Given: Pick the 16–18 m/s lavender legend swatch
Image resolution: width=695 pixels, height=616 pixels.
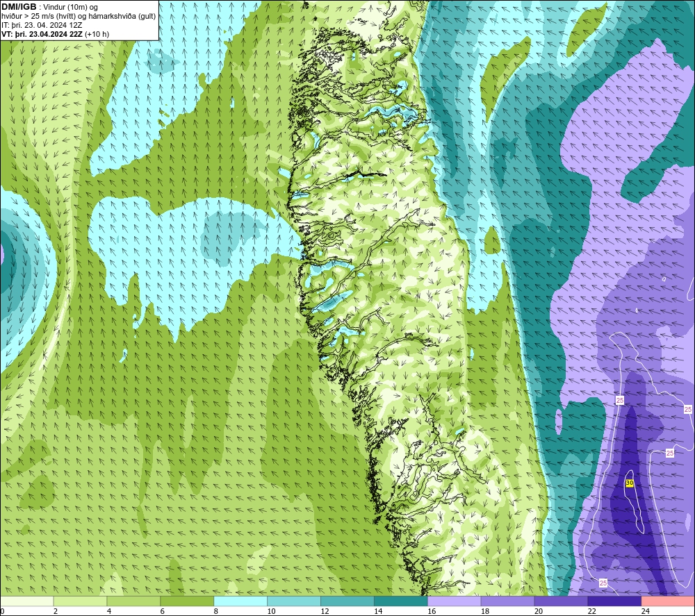Looking at the screenshot, I should [x=454, y=601].
